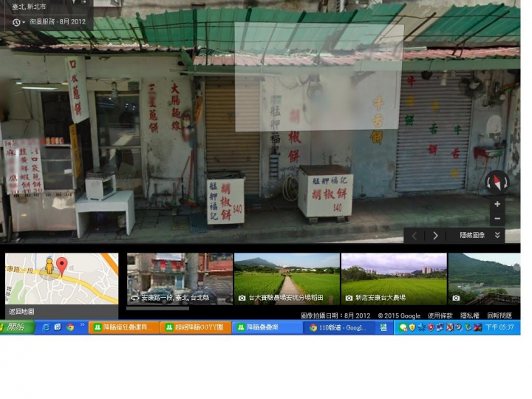Click the red location pin on mini map
Viewport: 532px width, 399px height.
(x=61, y=267)
